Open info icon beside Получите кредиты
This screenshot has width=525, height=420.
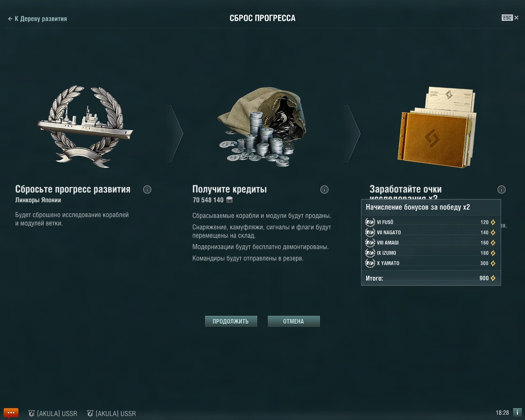click(x=324, y=189)
